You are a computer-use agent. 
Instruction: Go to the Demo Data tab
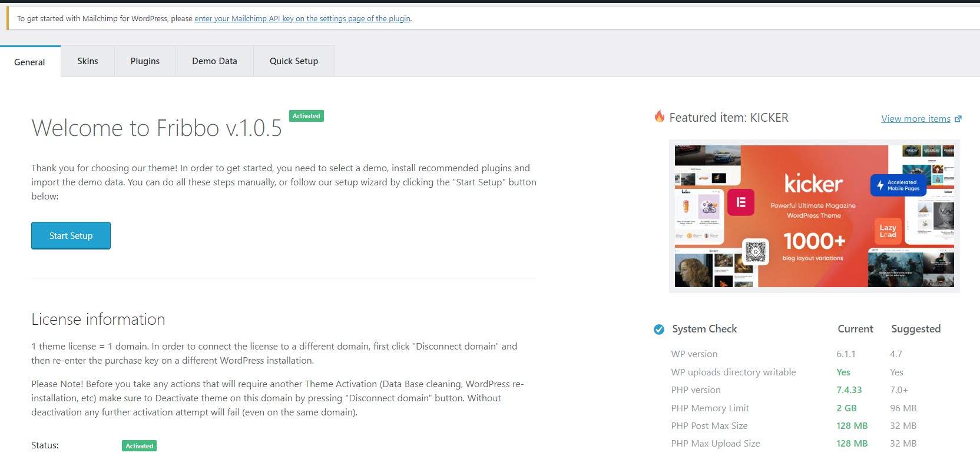click(x=214, y=61)
